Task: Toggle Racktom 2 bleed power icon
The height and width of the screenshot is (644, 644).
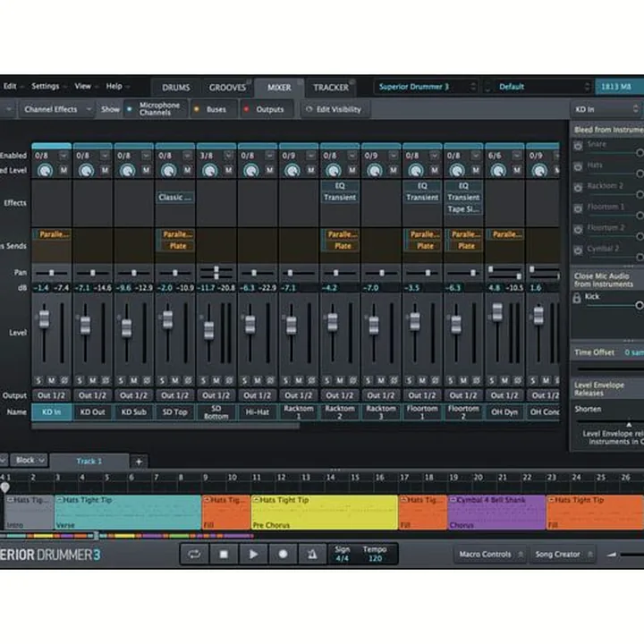Action: [578, 187]
